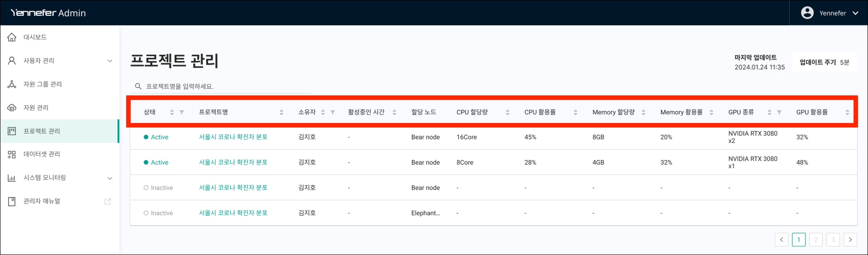
Task: Sort the table by 프로젝트명
Action: tap(281, 112)
